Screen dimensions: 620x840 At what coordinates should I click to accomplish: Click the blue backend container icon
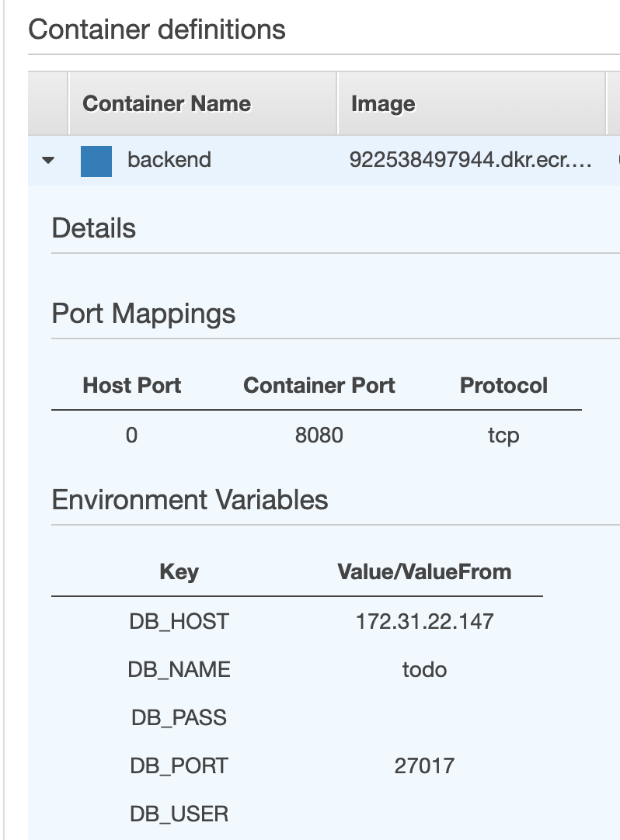pos(96,161)
